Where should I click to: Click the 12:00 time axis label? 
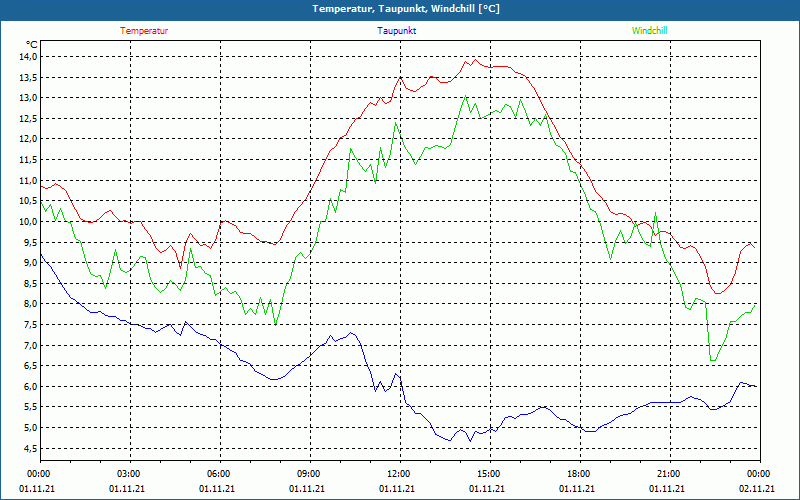pos(398,474)
